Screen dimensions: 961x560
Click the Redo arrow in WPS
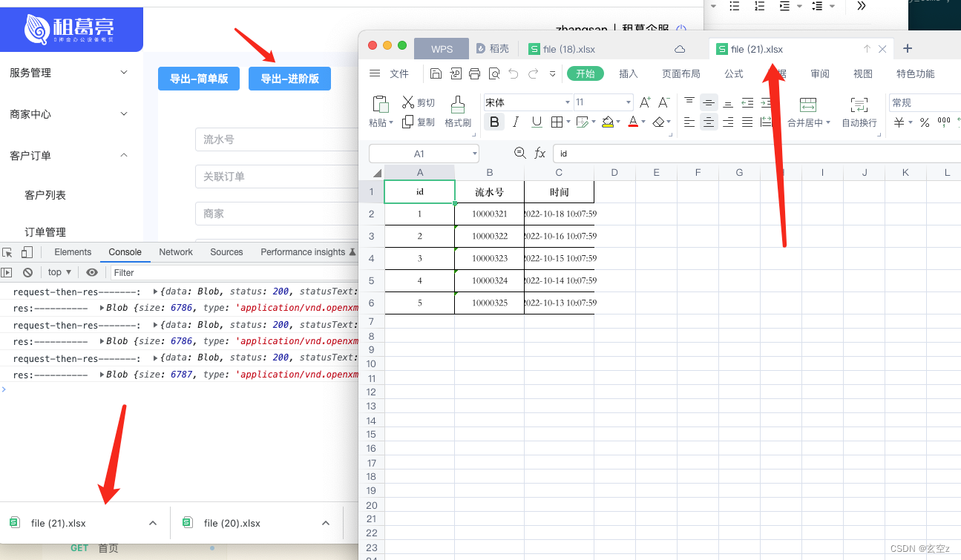[533, 73]
